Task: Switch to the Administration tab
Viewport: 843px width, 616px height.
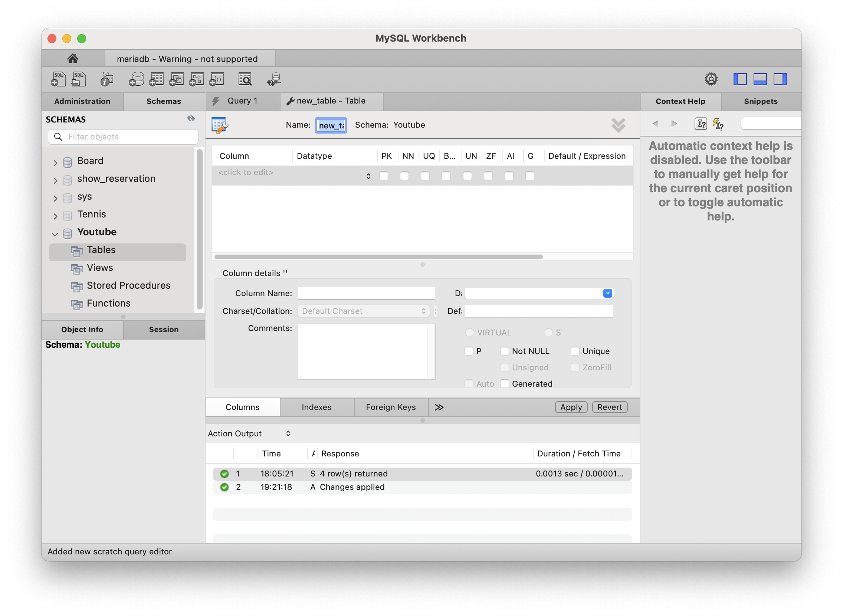Action: (x=82, y=101)
